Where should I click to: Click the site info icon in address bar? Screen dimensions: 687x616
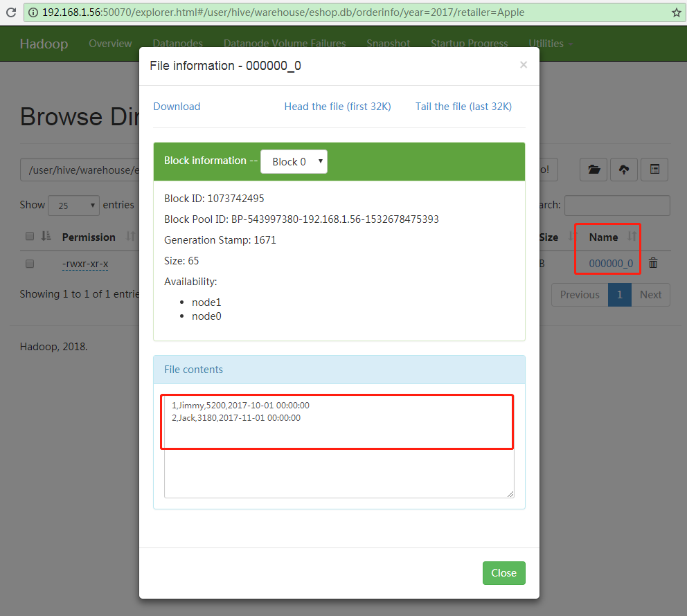(x=33, y=12)
